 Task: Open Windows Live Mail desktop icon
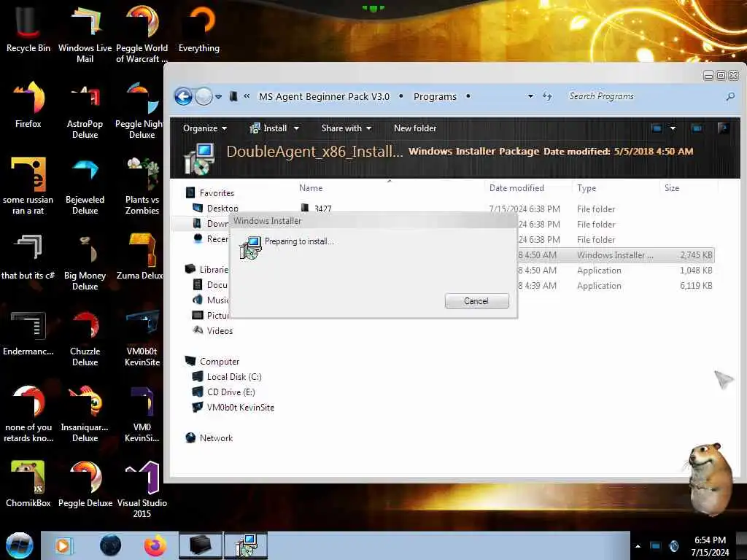85,34
